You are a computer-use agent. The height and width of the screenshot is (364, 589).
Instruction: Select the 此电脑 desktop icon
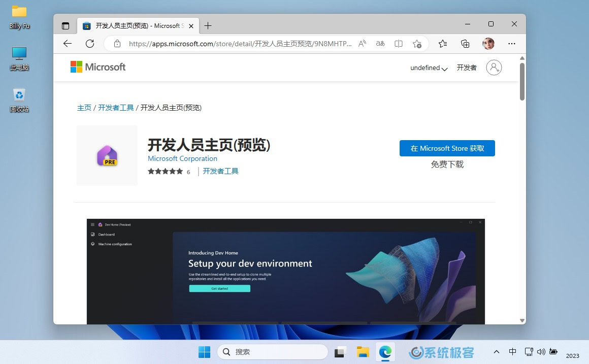pyautogui.click(x=19, y=58)
